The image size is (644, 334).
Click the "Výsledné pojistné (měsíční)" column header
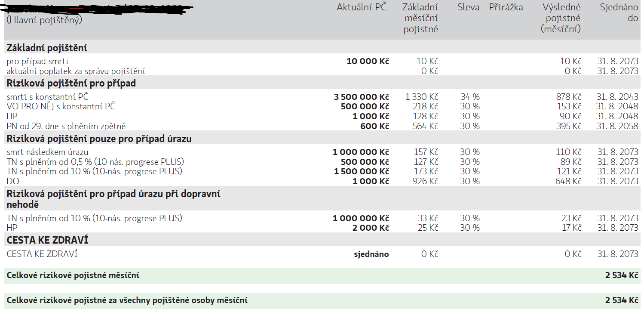561,18
